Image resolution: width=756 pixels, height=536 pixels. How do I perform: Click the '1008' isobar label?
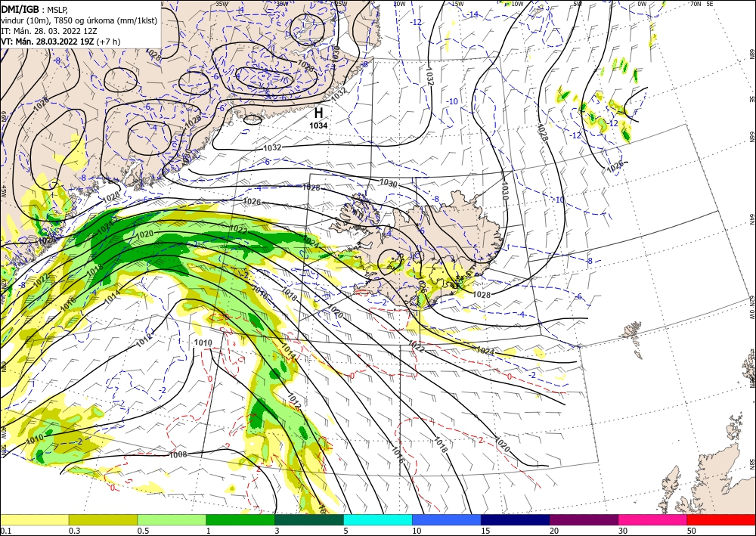tap(178, 454)
